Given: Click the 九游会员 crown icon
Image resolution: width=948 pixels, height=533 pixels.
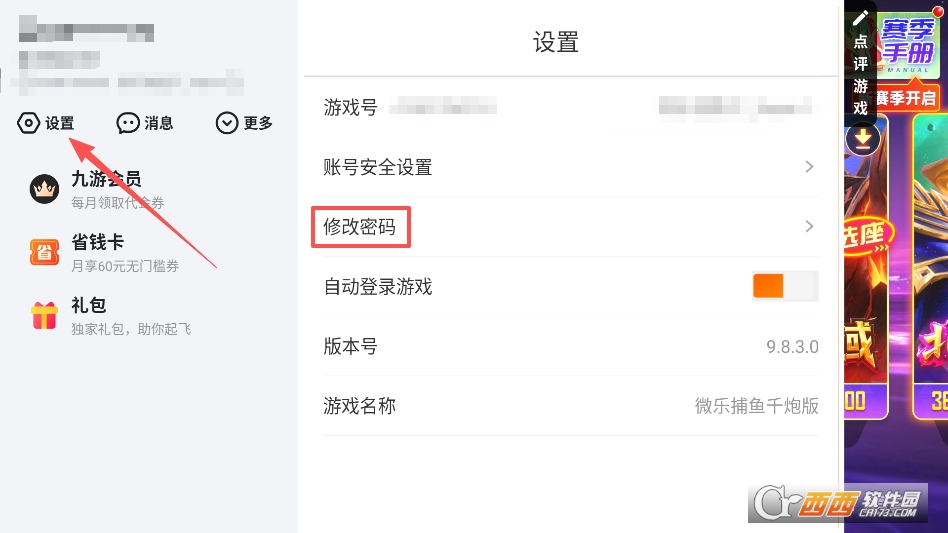Looking at the screenshot, I should pyautogui.click(x=44, y=189).
